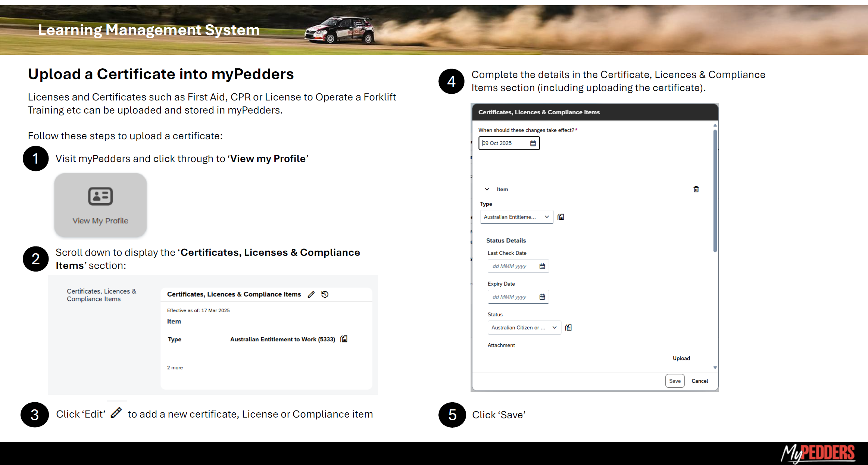
Task: Click the View My Profile tile
Action: click(x=100, y=205)
